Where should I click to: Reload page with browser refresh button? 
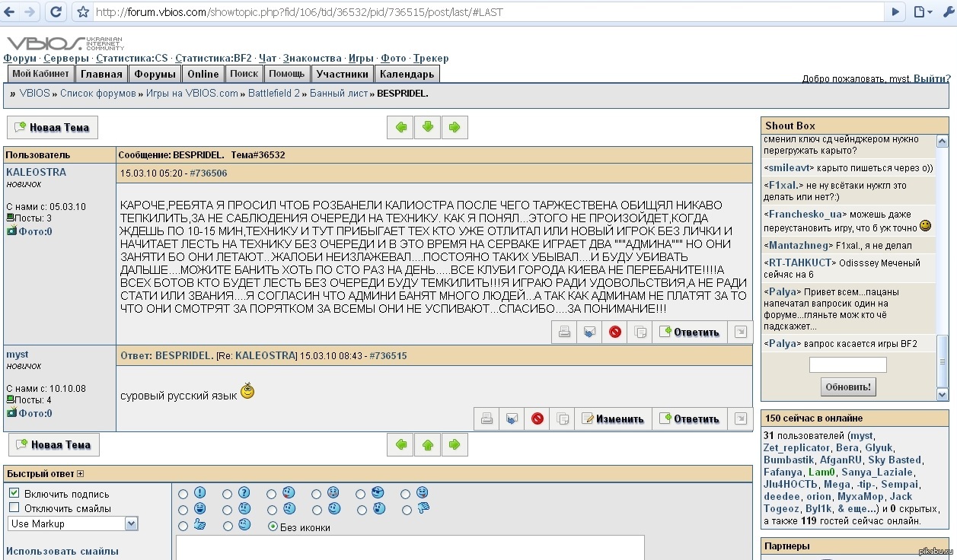[x=56, y=11]
